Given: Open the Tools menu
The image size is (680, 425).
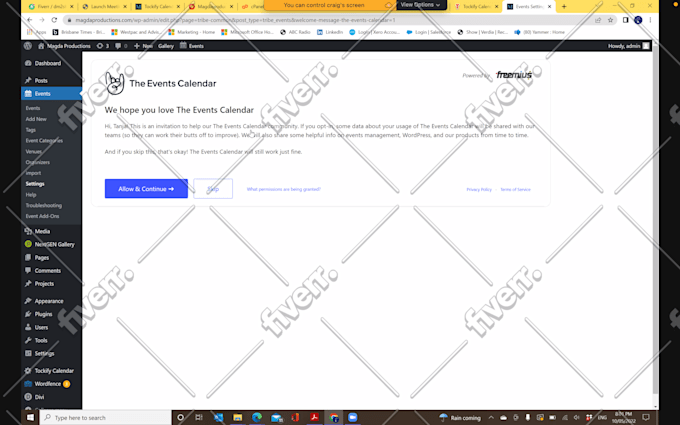Looking at the screenshot, I should pyautogui.click(x=41, y=340).
